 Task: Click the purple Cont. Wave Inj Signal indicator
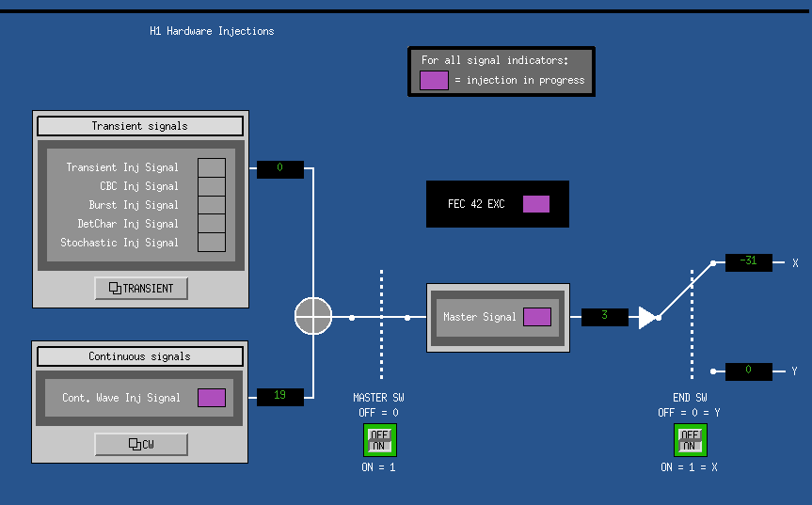click(212, 398)
